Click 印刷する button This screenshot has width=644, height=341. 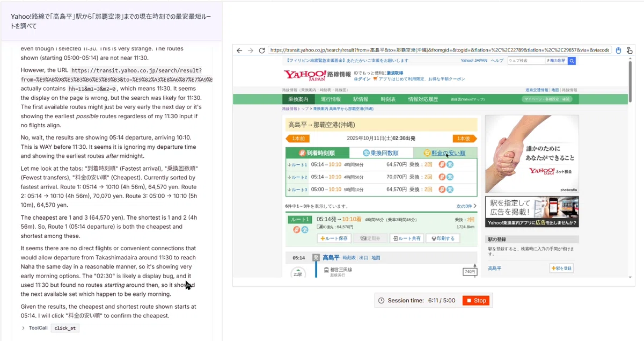point(442,238)
